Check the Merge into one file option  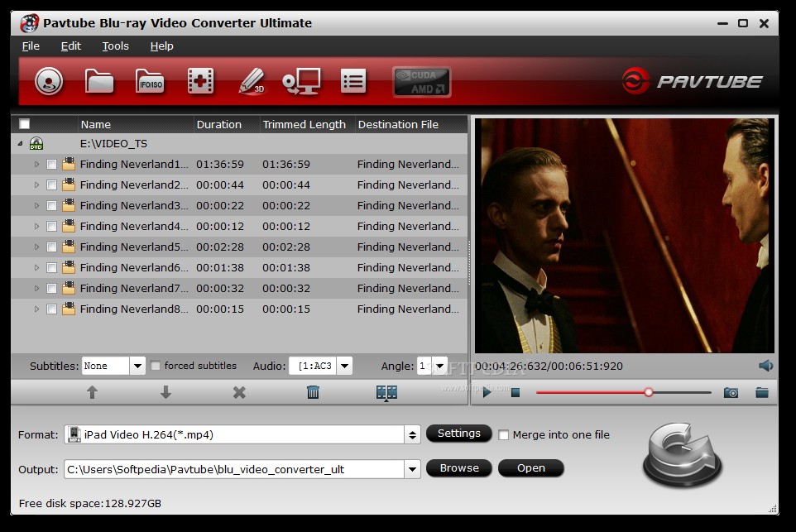pos(504,434)
